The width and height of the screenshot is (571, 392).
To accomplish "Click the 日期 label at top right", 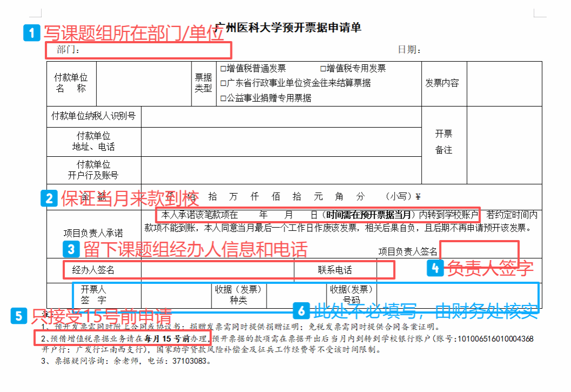I will [x=409, y=50].
